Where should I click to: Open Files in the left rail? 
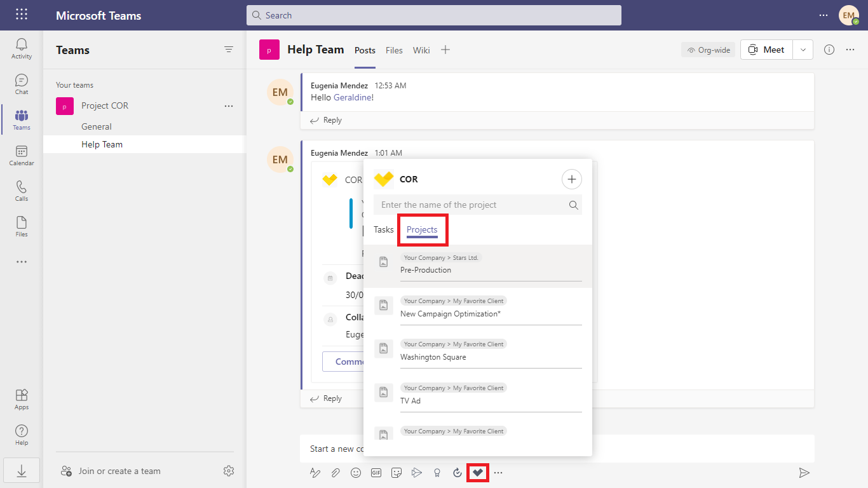tap(22, 227)
